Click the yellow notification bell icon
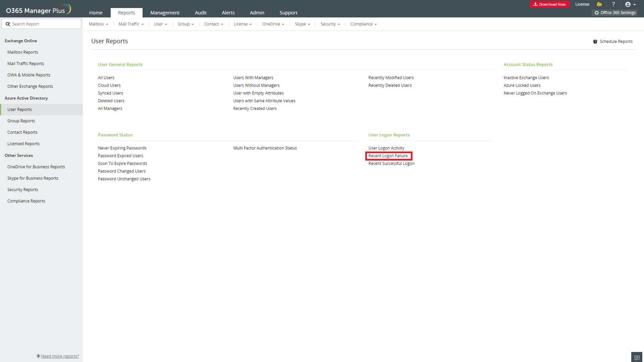The width and height of the screenshot is (644, 362). 599,4
